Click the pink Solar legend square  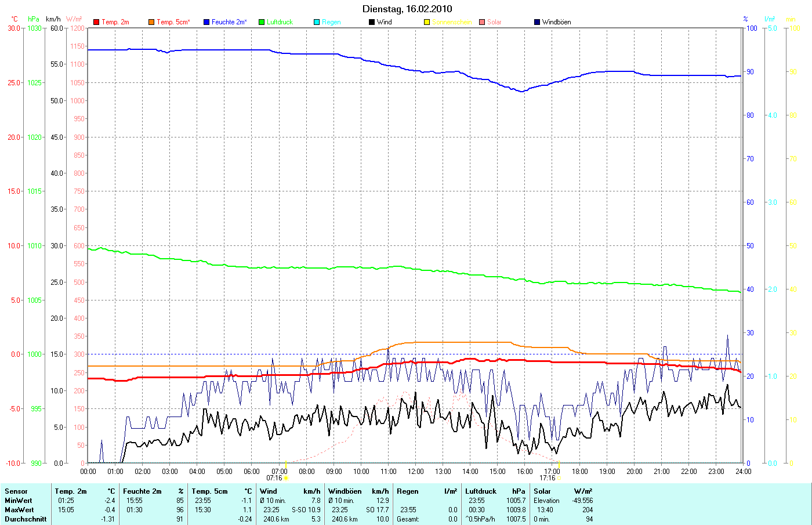coord(482,22)
